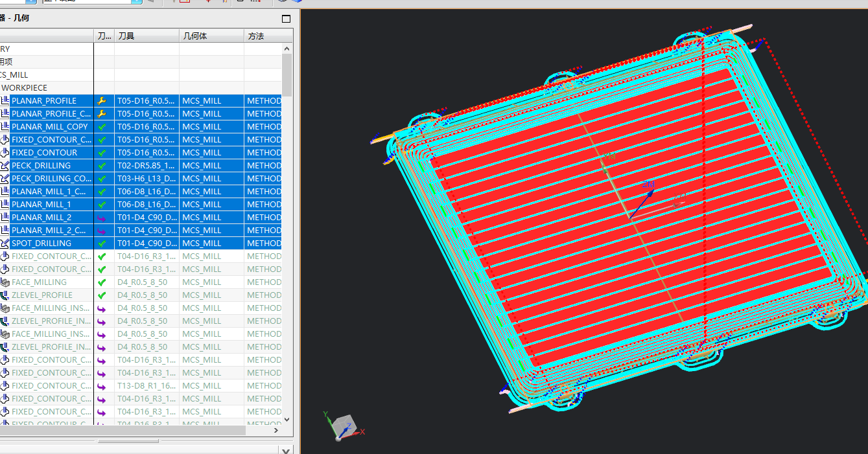Maximize the geometry navigator panel

pos(286,19)
